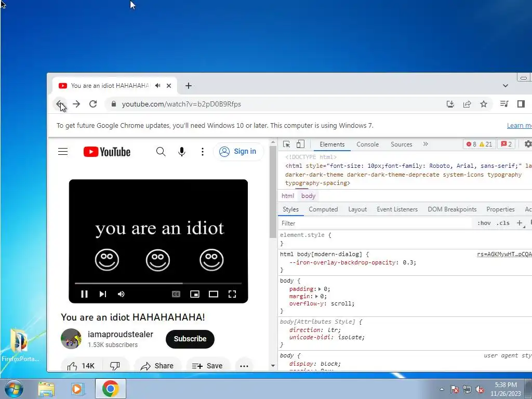532x399 pixels.
Task: Reload the YouTube page
Action: point(93,104)
